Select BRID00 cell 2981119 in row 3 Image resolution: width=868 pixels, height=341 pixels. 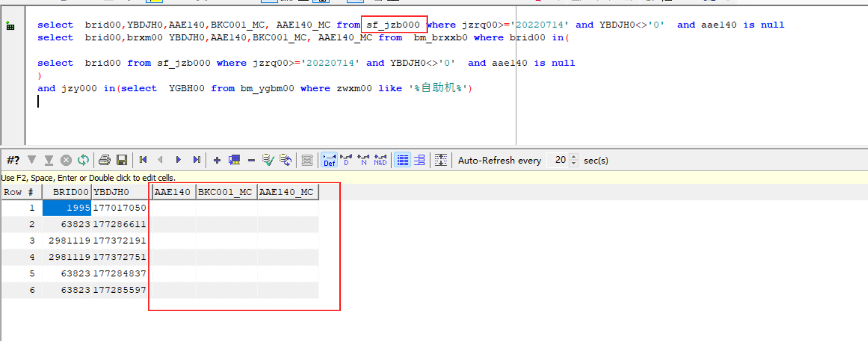(67, 240)
